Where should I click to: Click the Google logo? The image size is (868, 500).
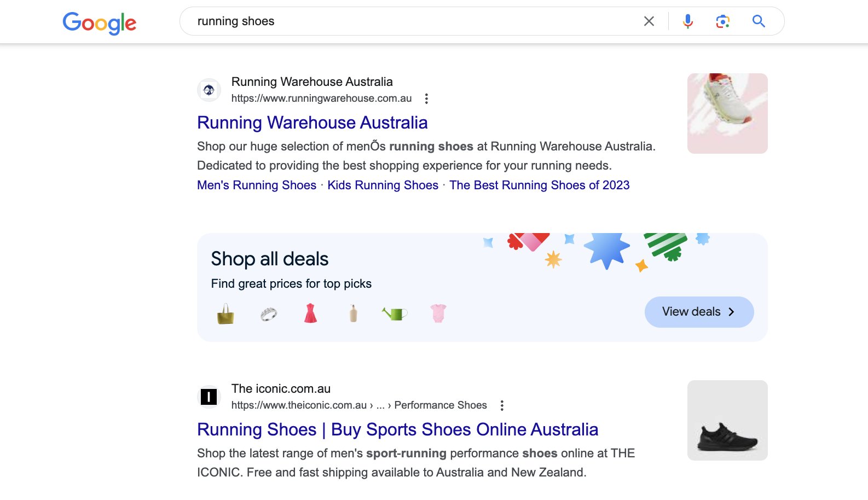[99, 22]
